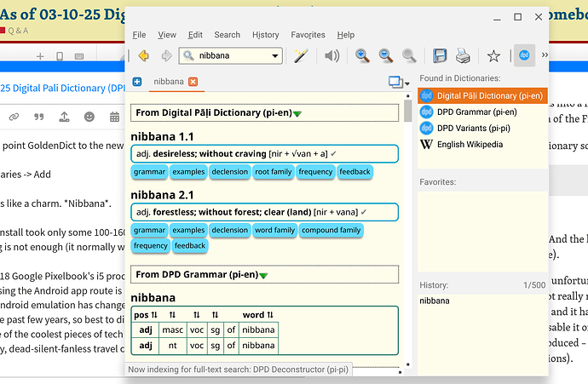Click the plus icon in the background window
This screenshot has width=588, height=384.
coord(40,56)
